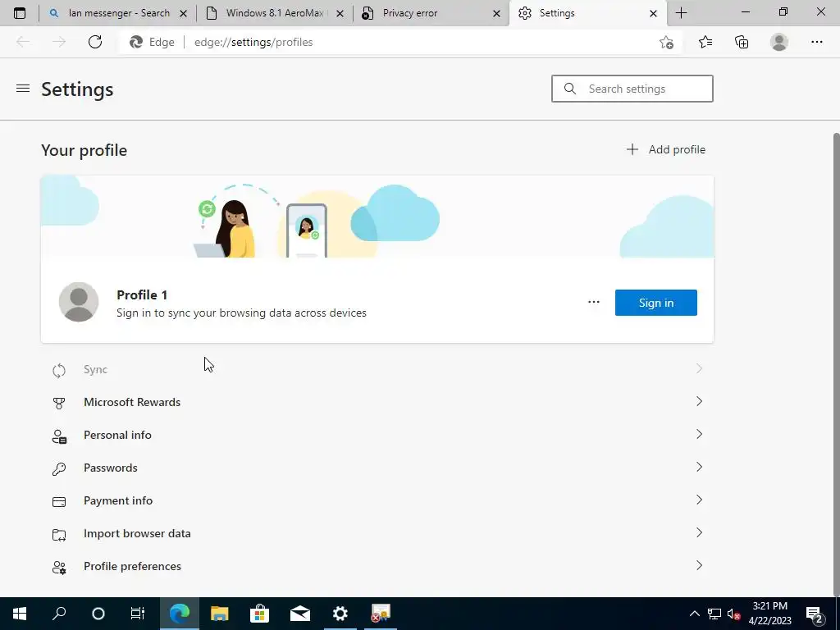
Task: Click the address bar URL
Action: point(253,42)
